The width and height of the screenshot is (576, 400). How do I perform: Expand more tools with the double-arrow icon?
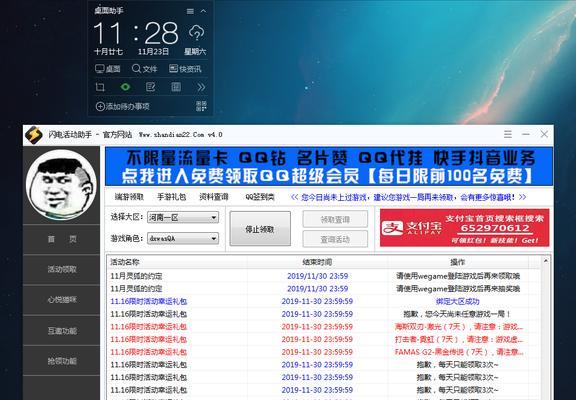tap(201, 87)
